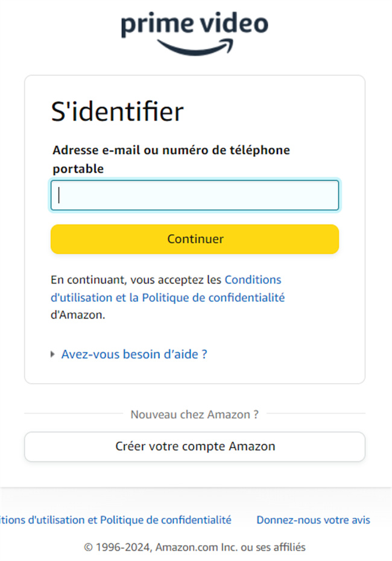Click the prime video wordmark at top

(x=195, y=25)
